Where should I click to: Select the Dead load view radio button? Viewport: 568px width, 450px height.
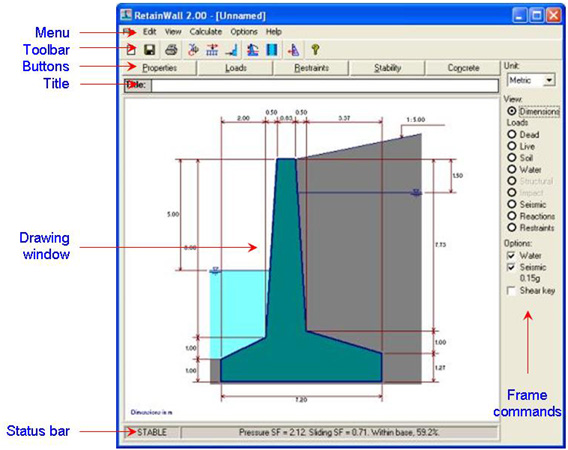pos(511,134)
